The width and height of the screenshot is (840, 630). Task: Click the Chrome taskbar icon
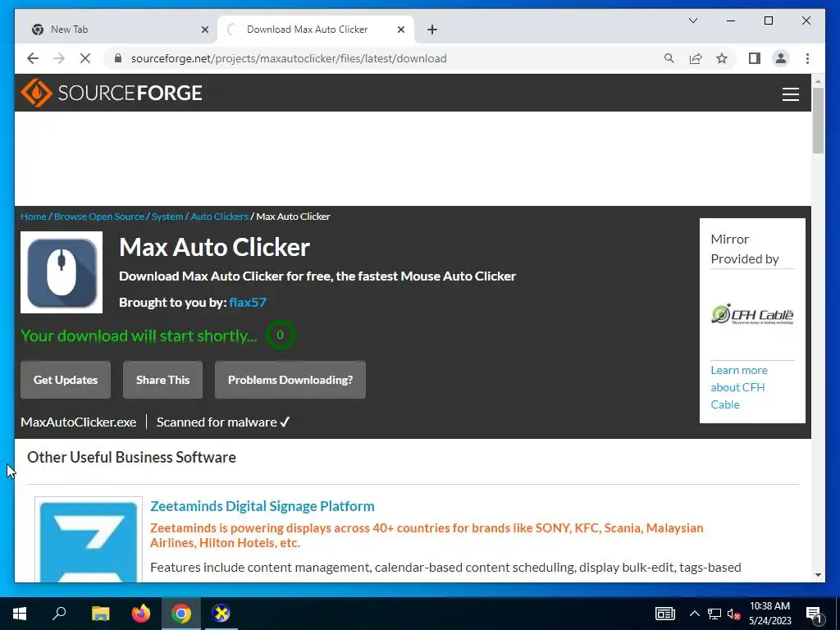181,614
